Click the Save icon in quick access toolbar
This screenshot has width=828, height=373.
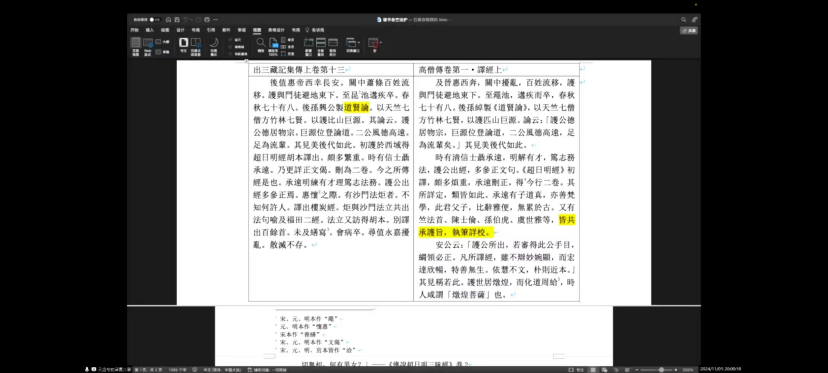click(177, 20)
